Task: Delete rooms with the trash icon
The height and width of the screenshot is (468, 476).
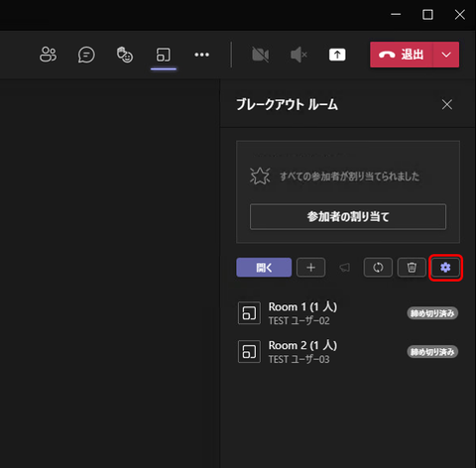Action: tap(412, 268)
